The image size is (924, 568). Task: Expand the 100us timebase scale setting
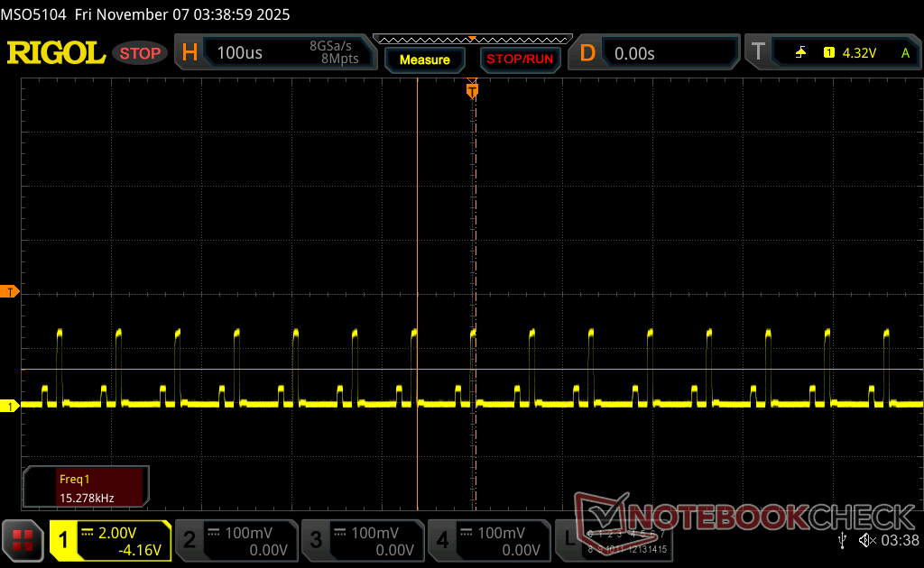[240, 53]
